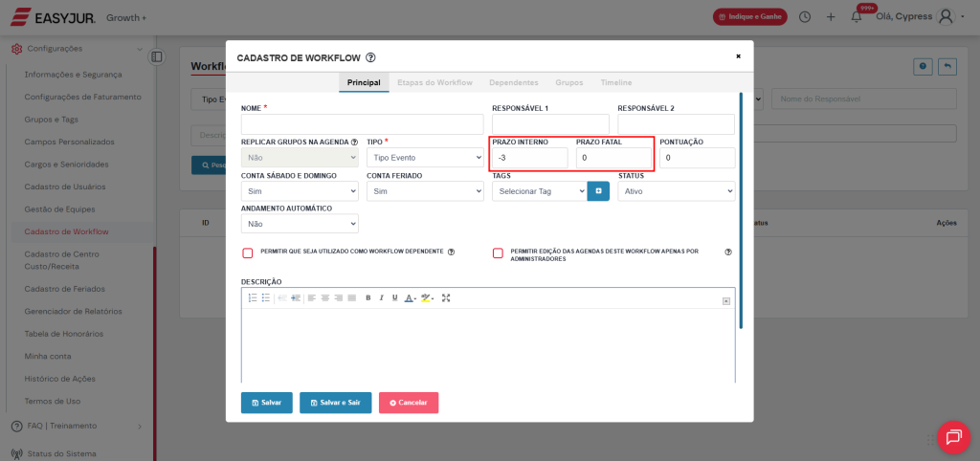Expand the Andamento Automático dropdown

click(x=300, y=224)
